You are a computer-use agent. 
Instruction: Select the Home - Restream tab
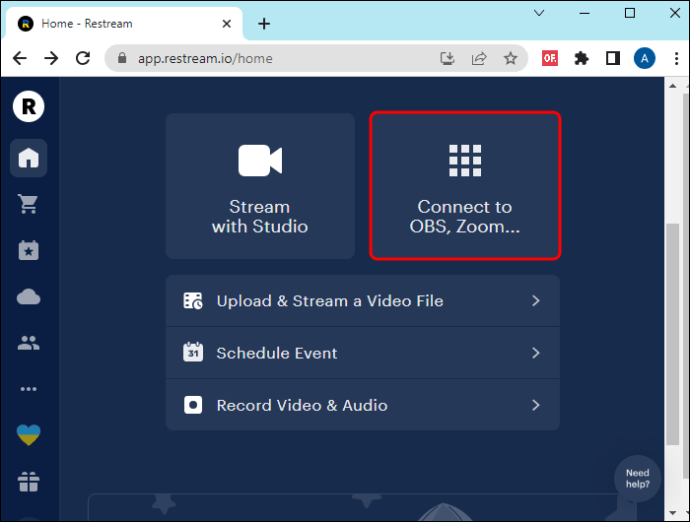click(124, 24)
